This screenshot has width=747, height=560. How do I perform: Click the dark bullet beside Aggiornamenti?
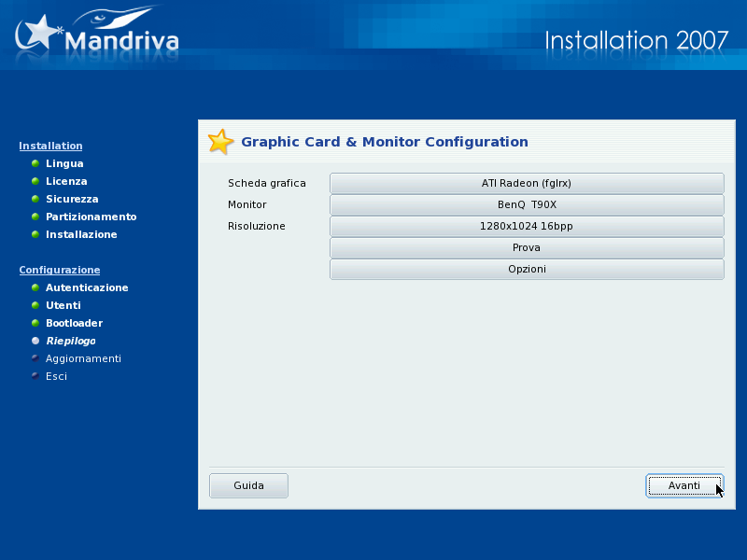click(x=35, y=358)
